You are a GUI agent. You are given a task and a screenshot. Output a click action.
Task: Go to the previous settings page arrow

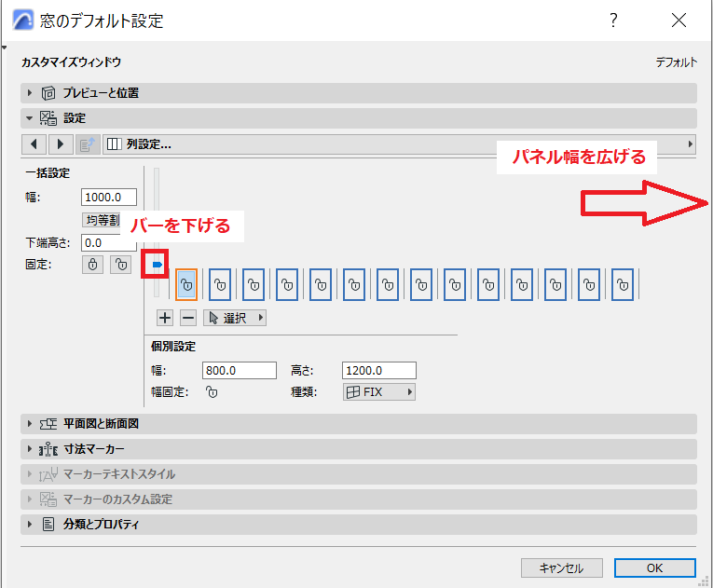tap(34, 144)
